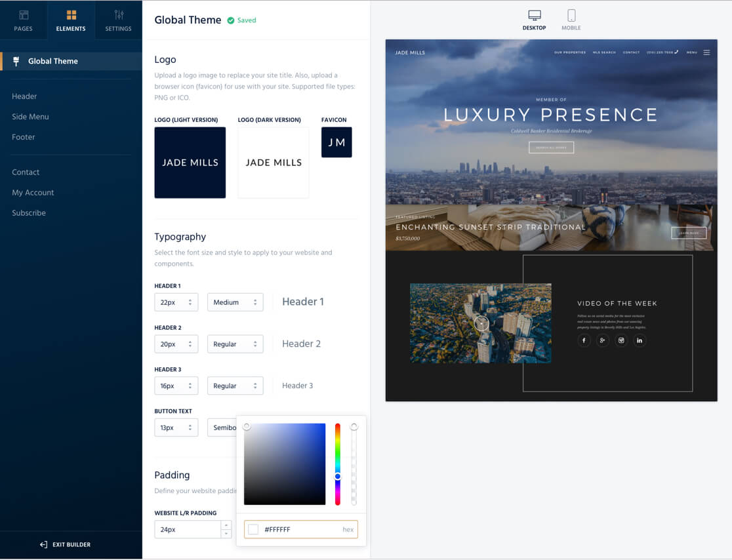Click Contact link in preview header
This screenshot has height=560, width=732.
pyautogui.click(x=631, y=52)
